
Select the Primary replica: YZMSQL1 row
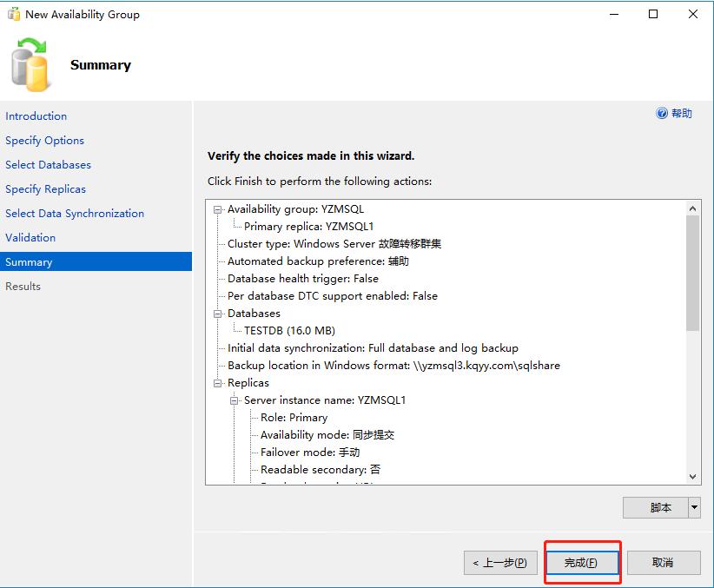[x=308, y=227]
